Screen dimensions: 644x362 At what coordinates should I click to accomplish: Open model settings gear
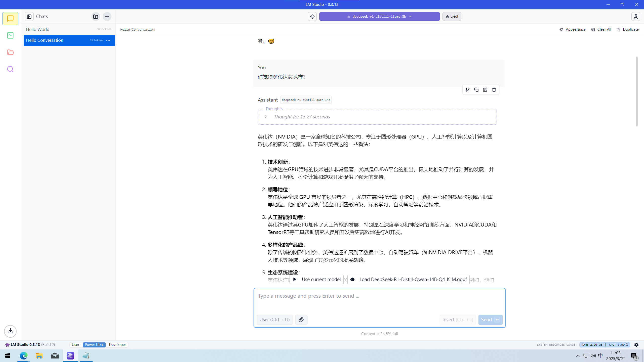(312, 17)
